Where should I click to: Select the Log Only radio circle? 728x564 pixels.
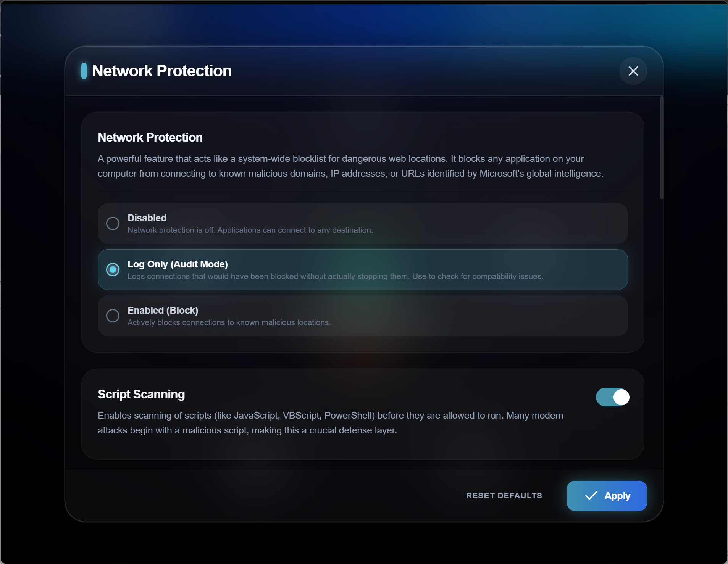113,269
